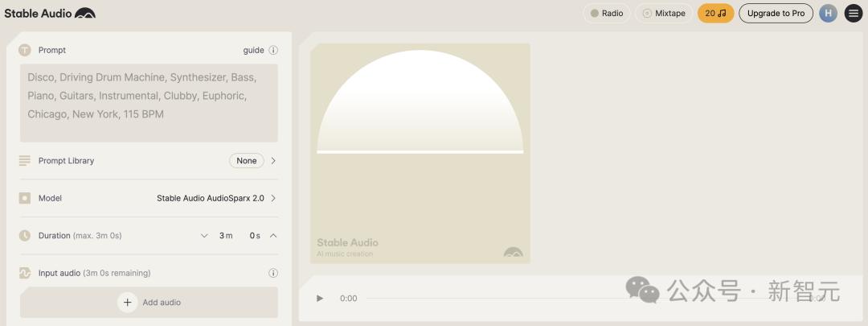Increase duration with the up chevron
This screenshot has width=868, height=326.
click(x=273, y=236)
